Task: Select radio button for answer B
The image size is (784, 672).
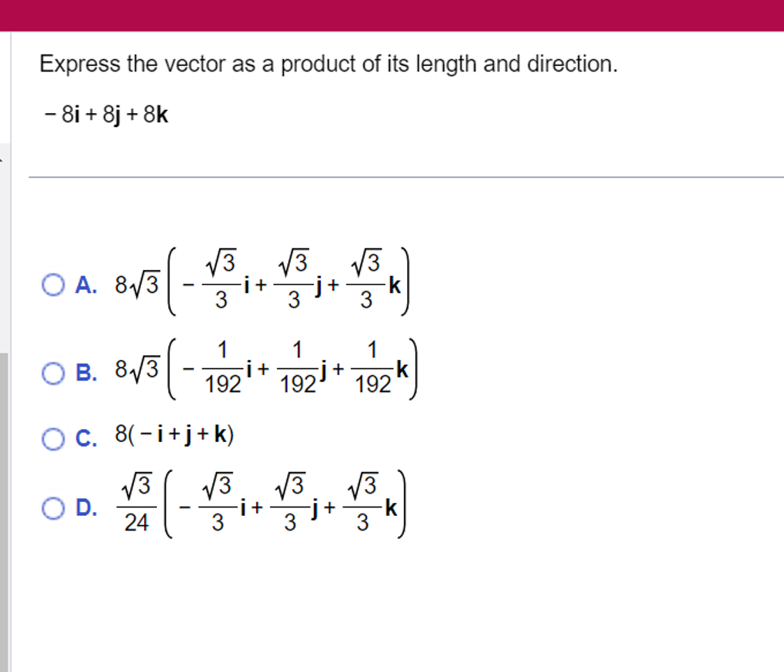Action: click(x=52, y=373)
